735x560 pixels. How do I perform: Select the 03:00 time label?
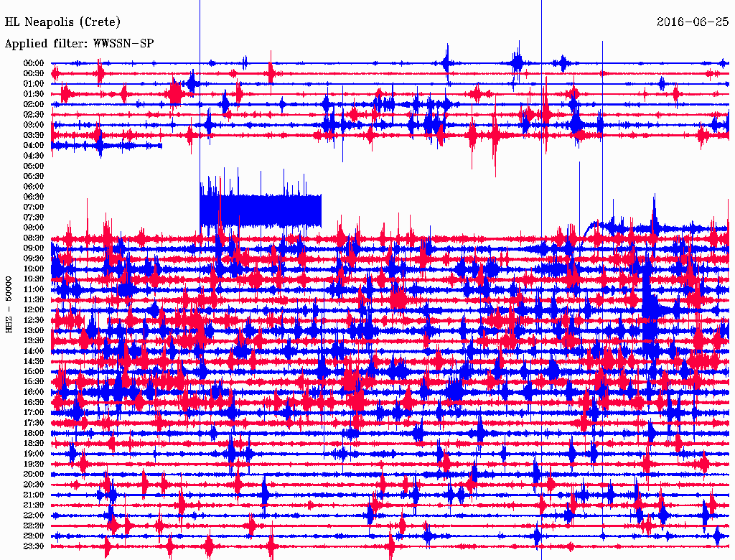34,125
